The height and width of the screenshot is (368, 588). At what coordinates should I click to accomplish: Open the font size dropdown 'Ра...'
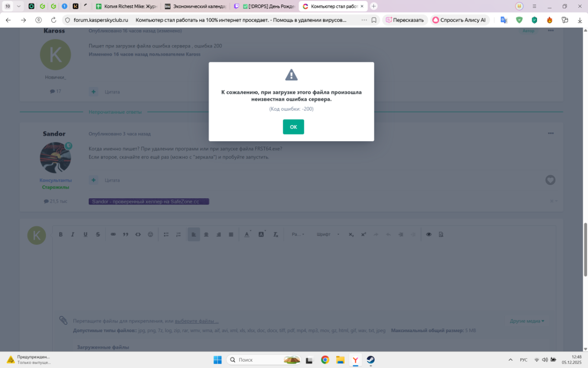(x=298, y=235)
